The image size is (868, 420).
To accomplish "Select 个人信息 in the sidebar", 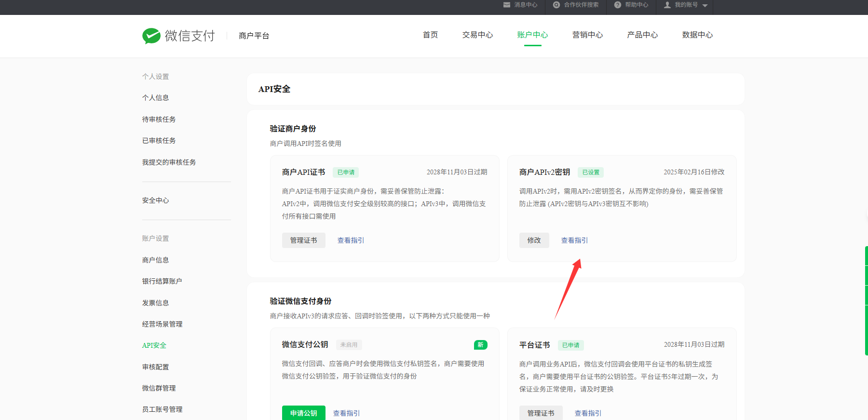I will click(x=155, y=98).
